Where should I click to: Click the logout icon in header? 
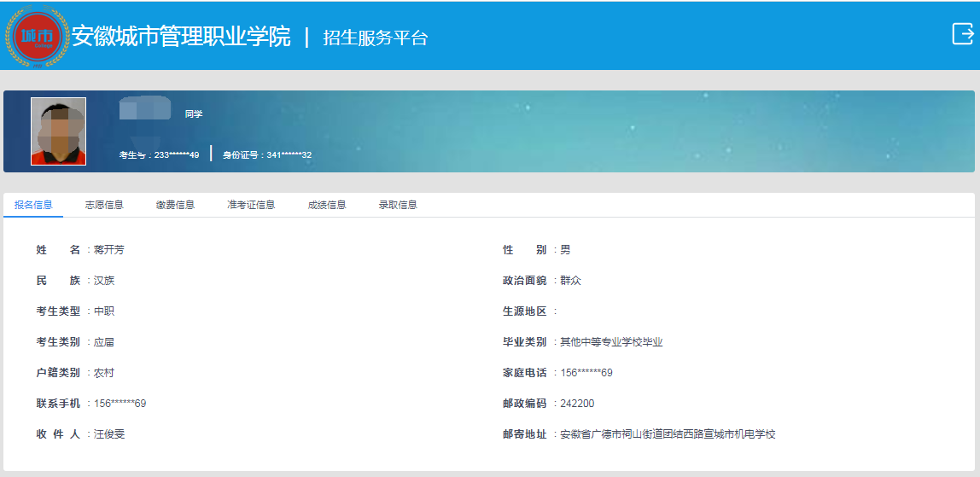click(x=963, y=34)
